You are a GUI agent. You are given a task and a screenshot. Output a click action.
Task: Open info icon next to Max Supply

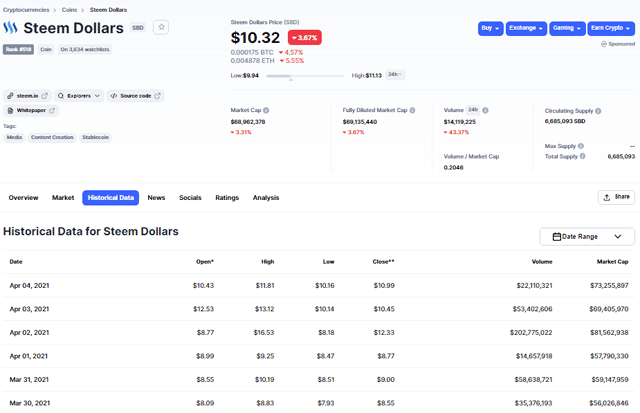pos(581,146)
